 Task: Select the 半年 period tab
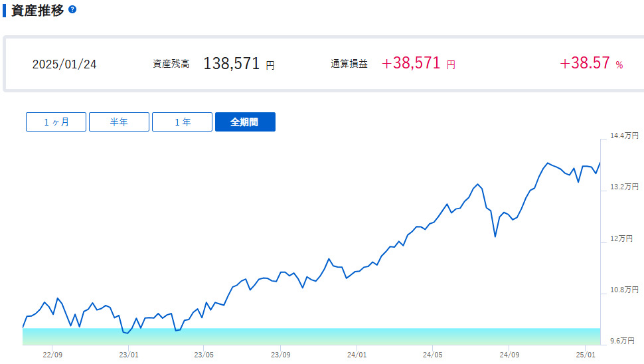119,122
